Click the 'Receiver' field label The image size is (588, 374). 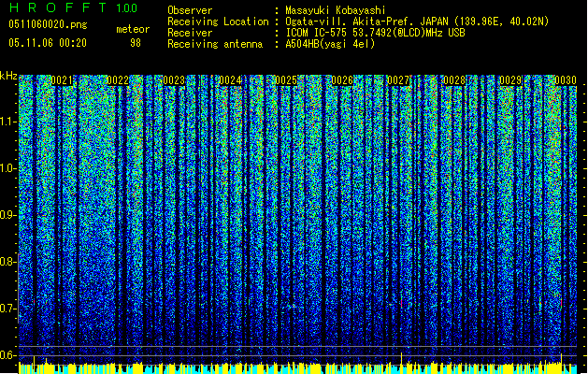point(190,33)
